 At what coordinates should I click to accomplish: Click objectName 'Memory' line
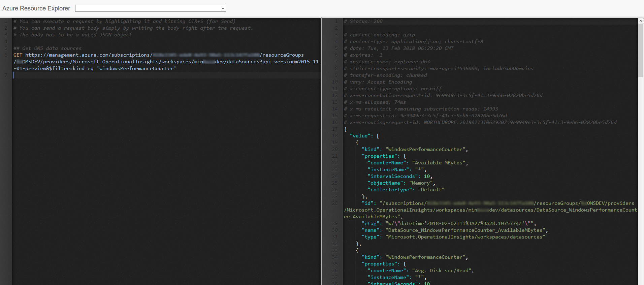pyautogui.click(x=401, y=183)
